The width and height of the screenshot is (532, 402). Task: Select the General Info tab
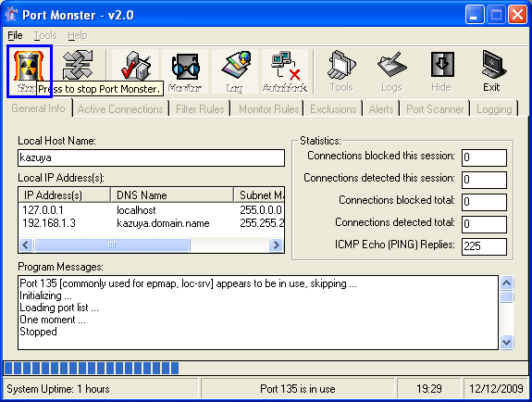click(38, 108)
